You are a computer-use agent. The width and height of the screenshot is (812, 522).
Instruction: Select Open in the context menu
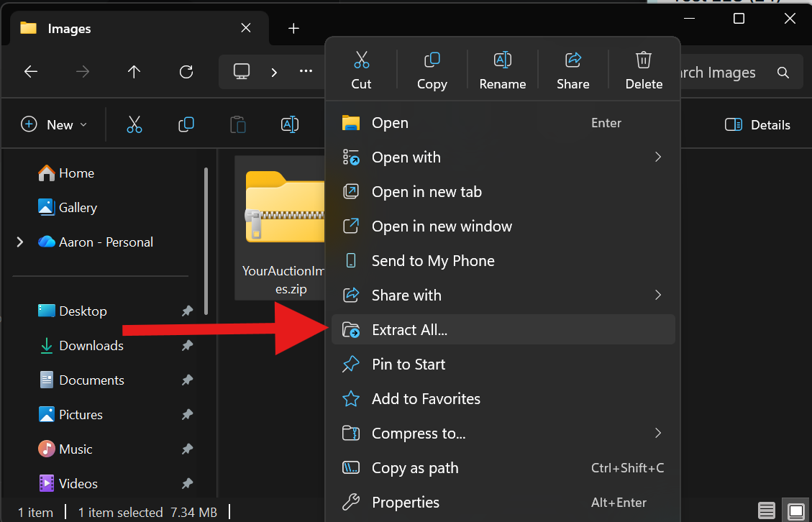[x=503, y=123]
